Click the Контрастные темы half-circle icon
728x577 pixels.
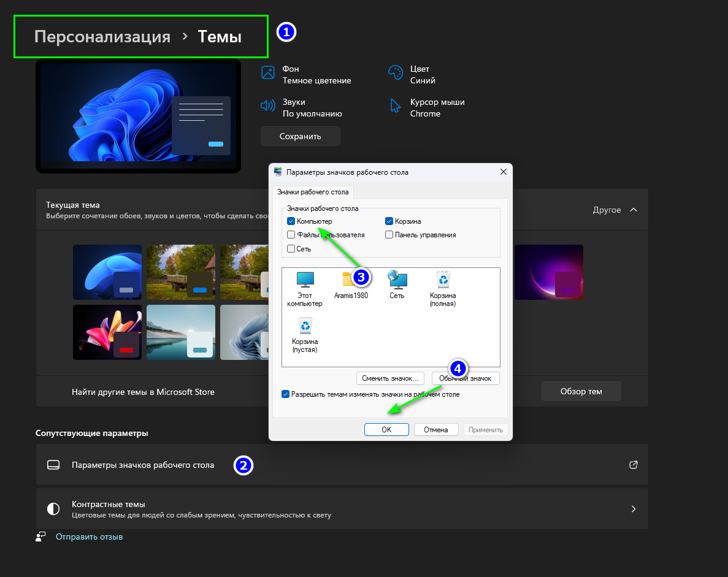53,509
